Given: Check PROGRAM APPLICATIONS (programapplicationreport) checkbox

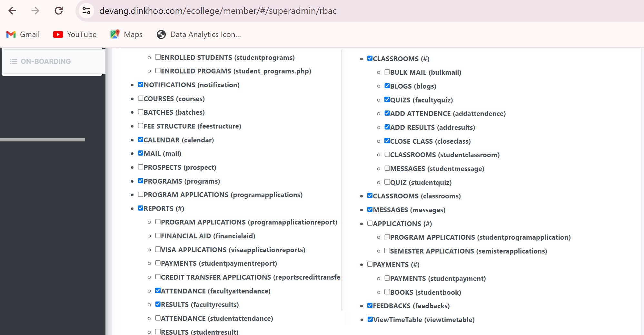Looking at the screenshot, I should pyautogui.click(x=158, y=222).
